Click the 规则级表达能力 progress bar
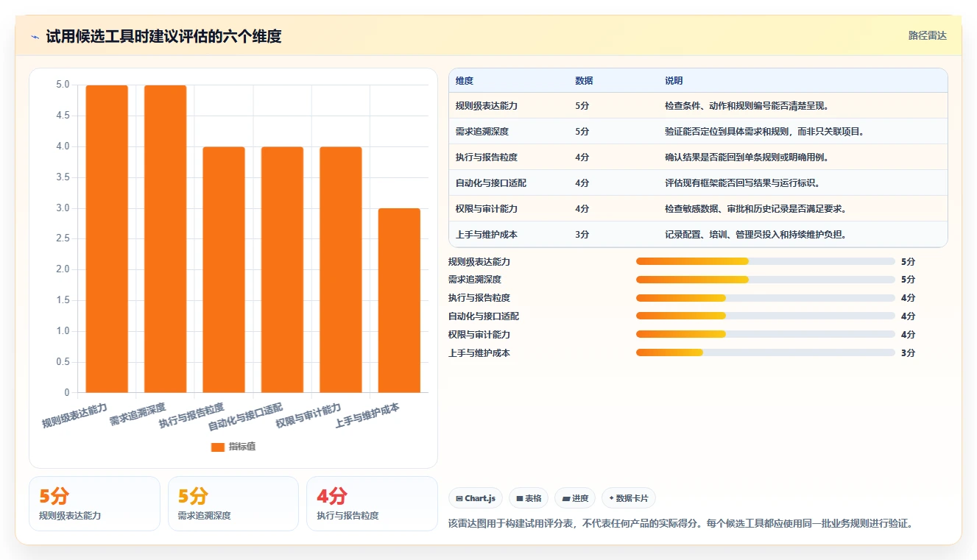977x560 pixels. click(766, 261)
